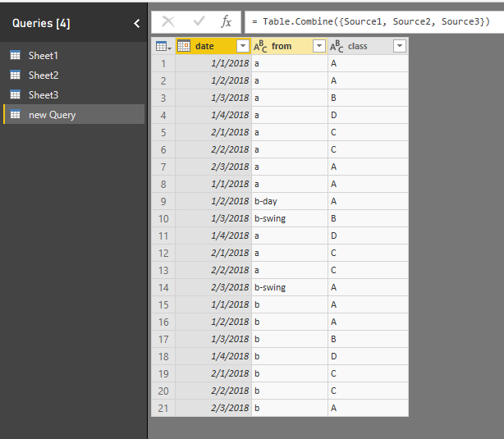Select row number 1
This screenshot has width=504, height=439.
pyautogui.click(x=163, y=63)
